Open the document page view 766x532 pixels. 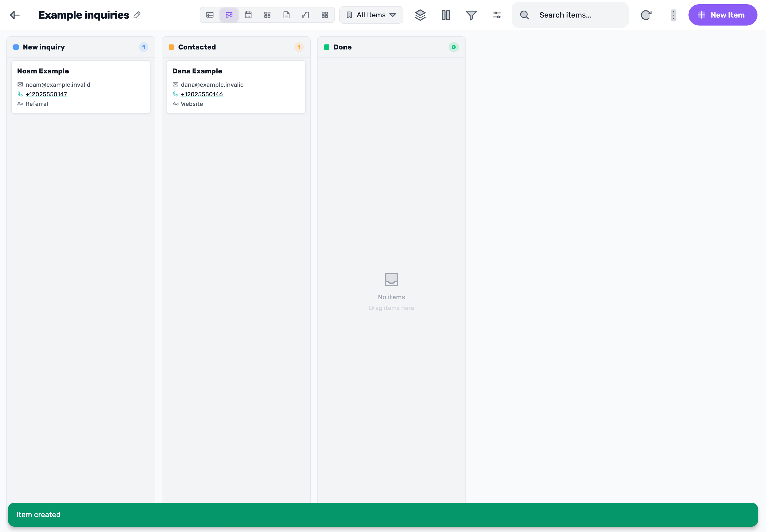286,15
